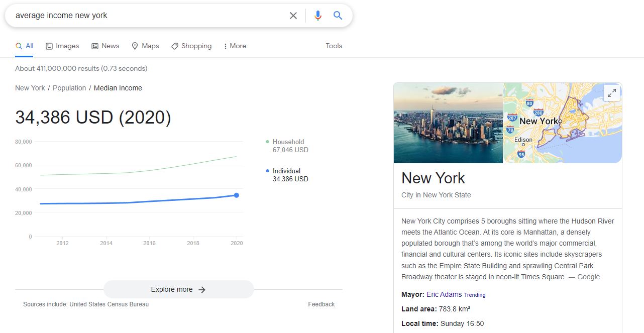Open the New York skyline photo
Viewport: 644px width, 333px height.
coord(448,123)
